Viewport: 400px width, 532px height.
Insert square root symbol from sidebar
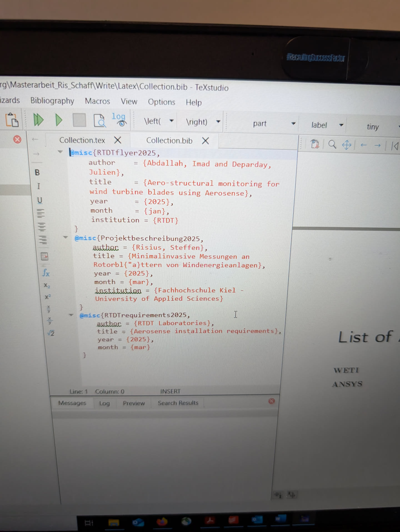pyautogui.click(x=51, y=333)
